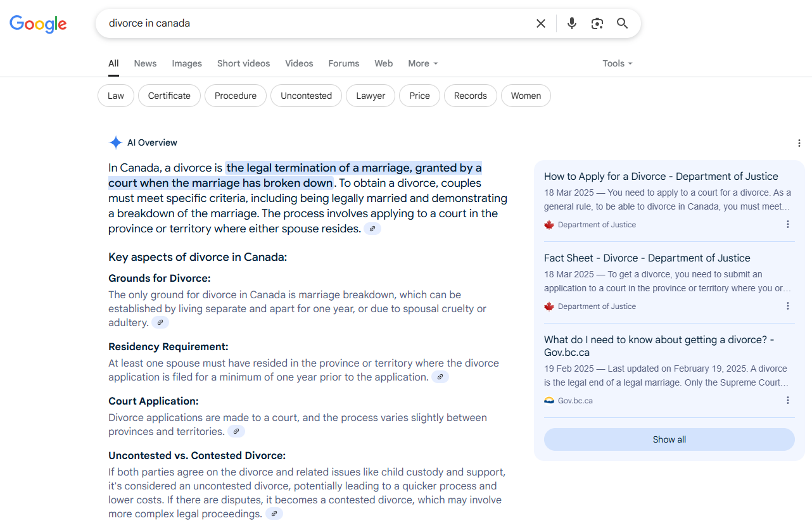Click in the 'divorce in canada' search field
Screen dimensions: 812x523
[317, 23]
